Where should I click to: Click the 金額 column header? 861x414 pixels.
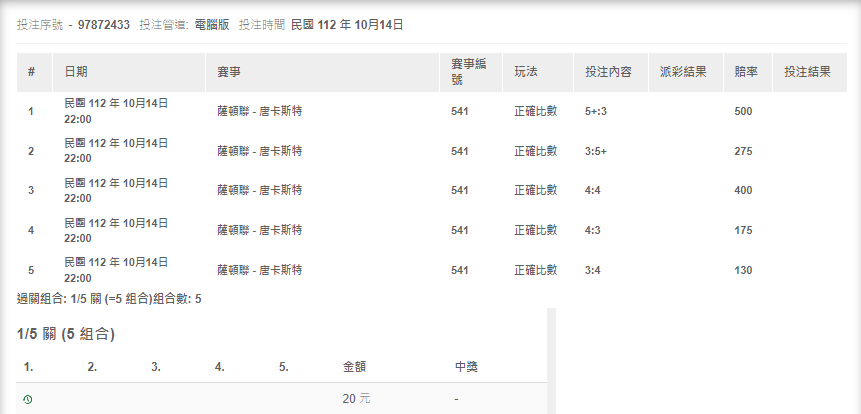coord(354,367)
